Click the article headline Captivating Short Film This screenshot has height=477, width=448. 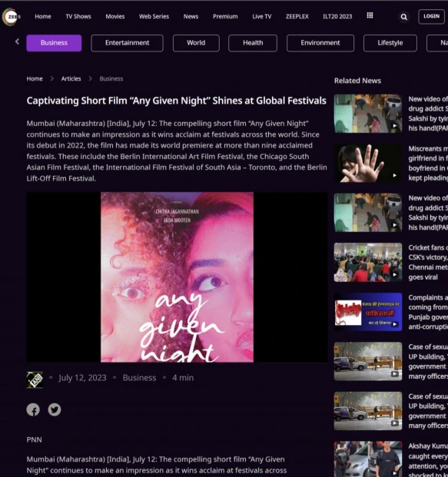pos(176,101)
